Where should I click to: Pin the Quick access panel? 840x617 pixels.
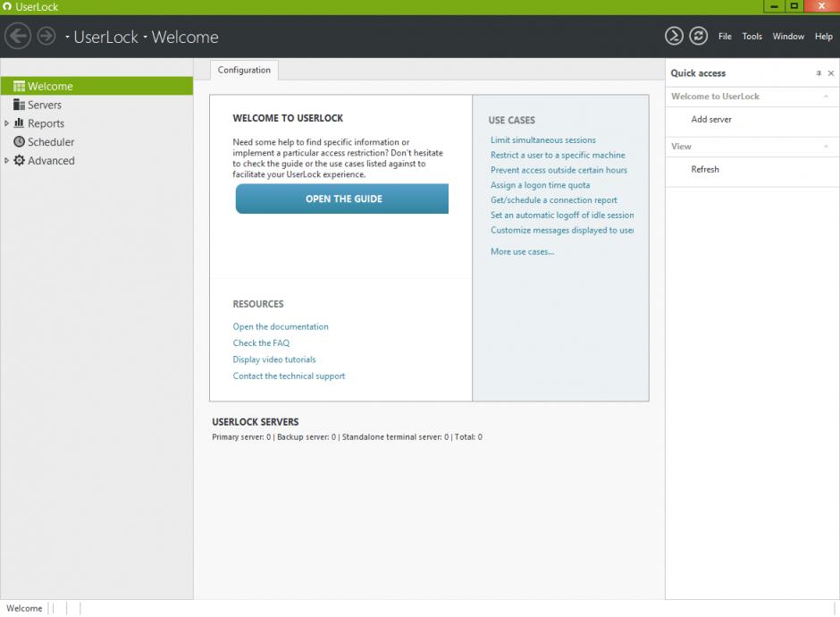819,73
